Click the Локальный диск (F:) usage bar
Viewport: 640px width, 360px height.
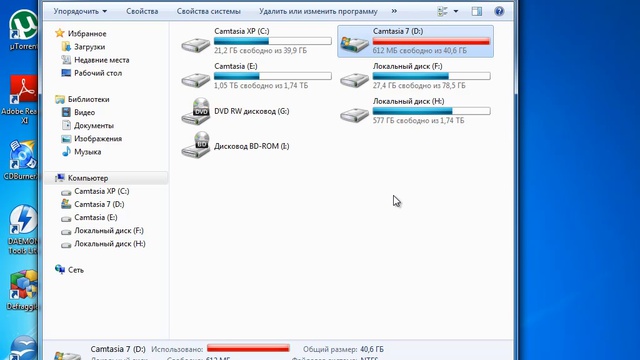click(431, 76)
